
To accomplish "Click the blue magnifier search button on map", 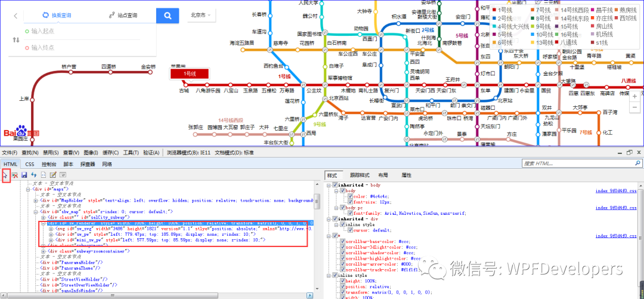I will (x=168, y=16).
